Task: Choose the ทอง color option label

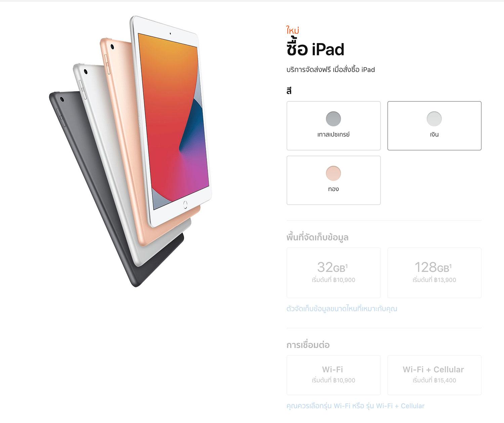Action: click(333, 189)
